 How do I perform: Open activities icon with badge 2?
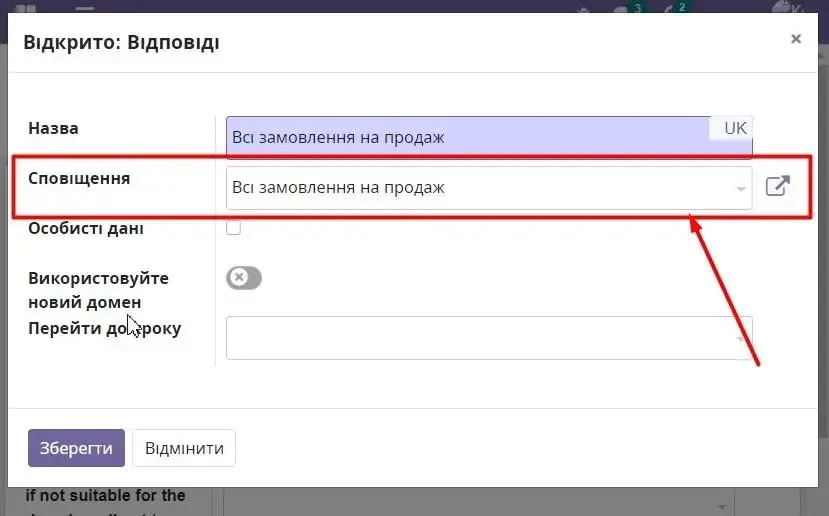674,8
